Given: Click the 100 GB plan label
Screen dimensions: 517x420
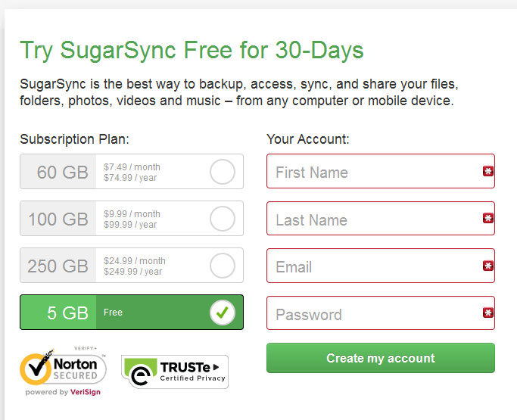Looking at the screenshot, I should coord(58,219).
